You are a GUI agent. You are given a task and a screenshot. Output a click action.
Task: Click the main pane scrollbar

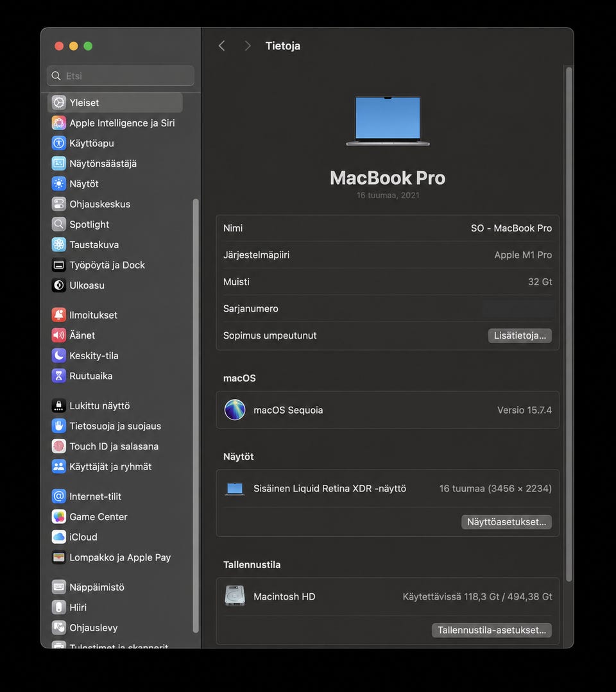click(569, 325)
